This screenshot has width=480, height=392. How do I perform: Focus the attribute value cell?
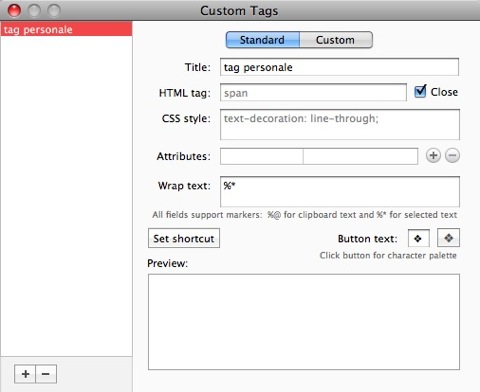[360, 156]
